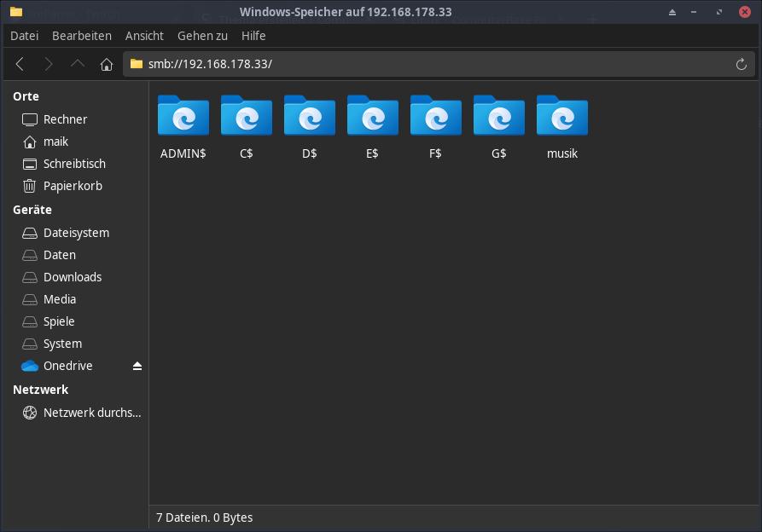762x532 pixels.
Task: Open the Bearbeiten menu
Action: coord(82,36)
